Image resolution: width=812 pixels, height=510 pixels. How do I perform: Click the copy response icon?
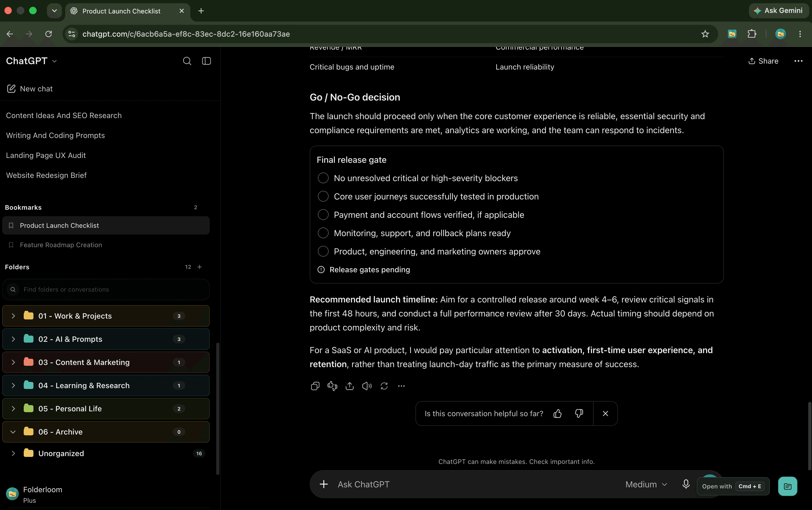click(315, 386)
